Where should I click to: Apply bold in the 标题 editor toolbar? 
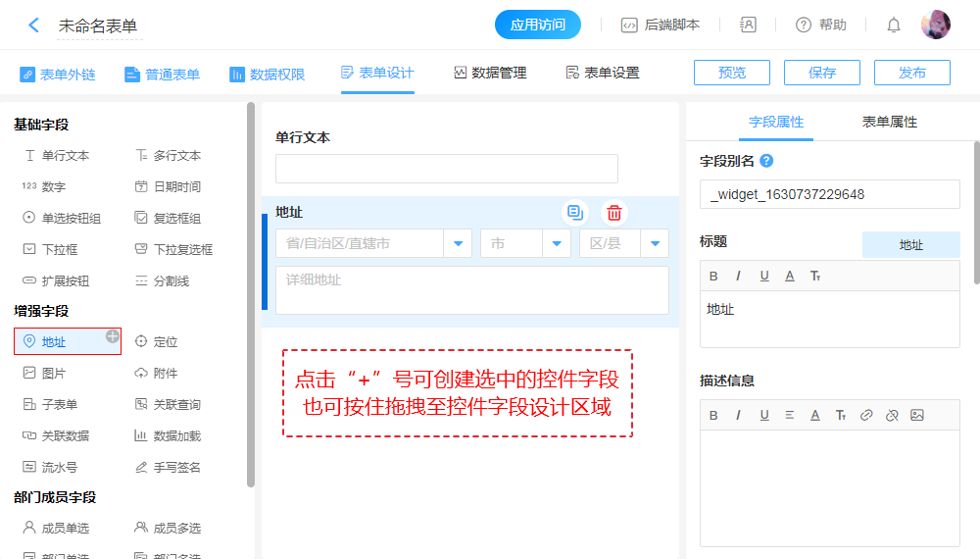click(x=713, y=276)
